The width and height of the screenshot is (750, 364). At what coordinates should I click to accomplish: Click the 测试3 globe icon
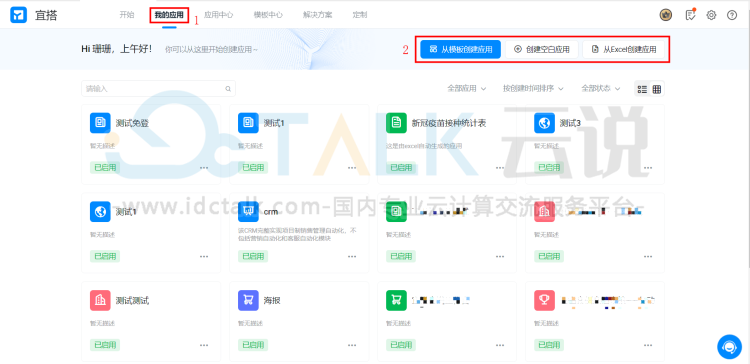point(544,123)
